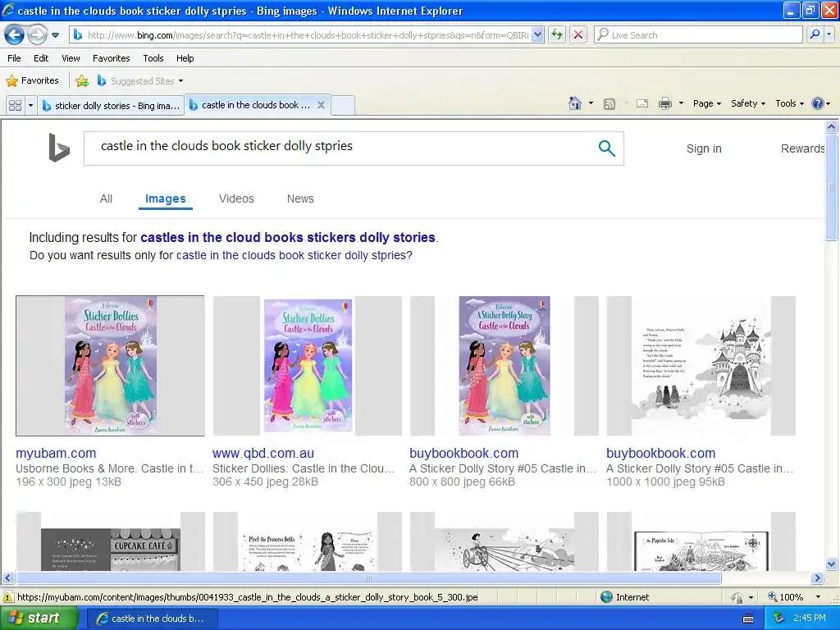The image size is (840, 630).
Task: Click the original query only link
Action: 291,255
